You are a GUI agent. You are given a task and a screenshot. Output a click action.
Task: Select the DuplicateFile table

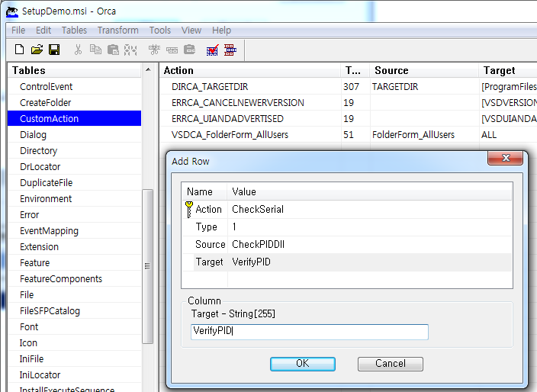tap(74, 183)
